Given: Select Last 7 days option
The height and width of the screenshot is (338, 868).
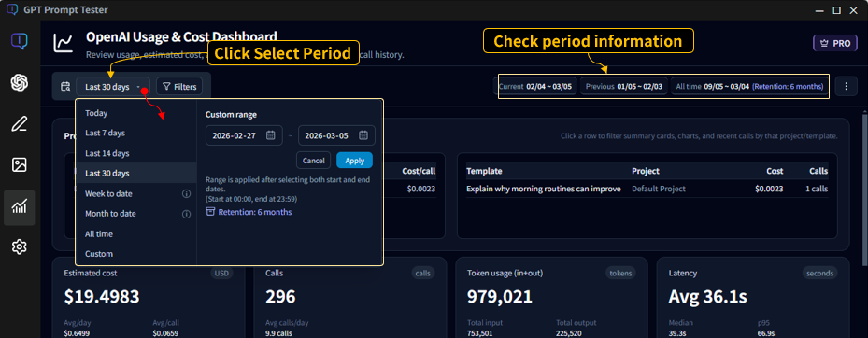Looking at the screenshot, I should (136, 133).
